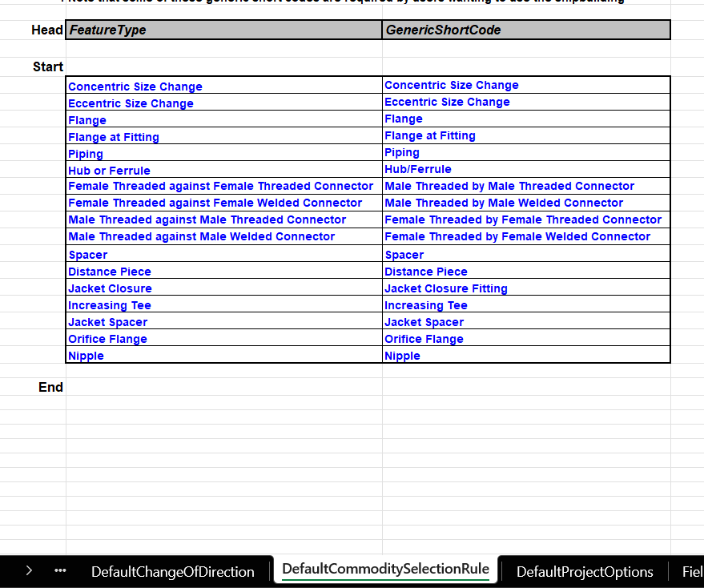Viewport: 704px width, 588px height.
Task: Select GenericShortCode cell Eccentric Size Change
Action: click(526, 102)
